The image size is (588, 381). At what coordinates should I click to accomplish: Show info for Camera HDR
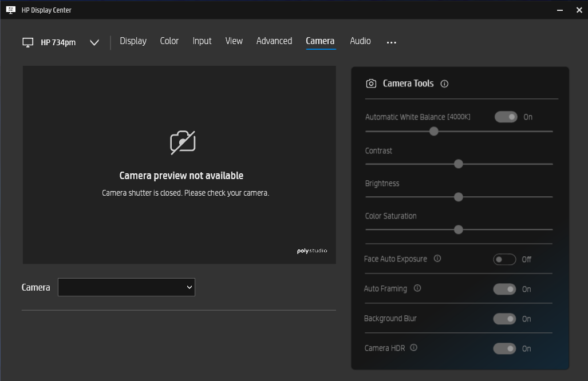pos(413,348)
